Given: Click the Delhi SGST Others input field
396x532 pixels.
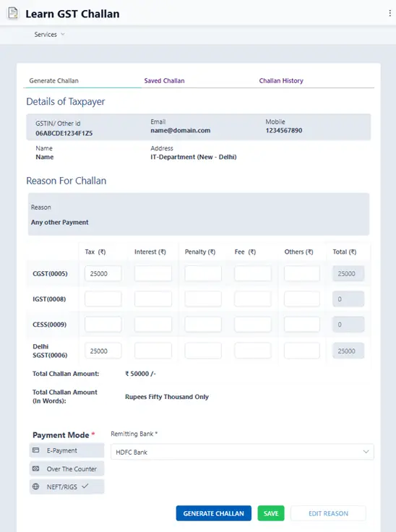Looking at the screenshot, I should 302,351.
